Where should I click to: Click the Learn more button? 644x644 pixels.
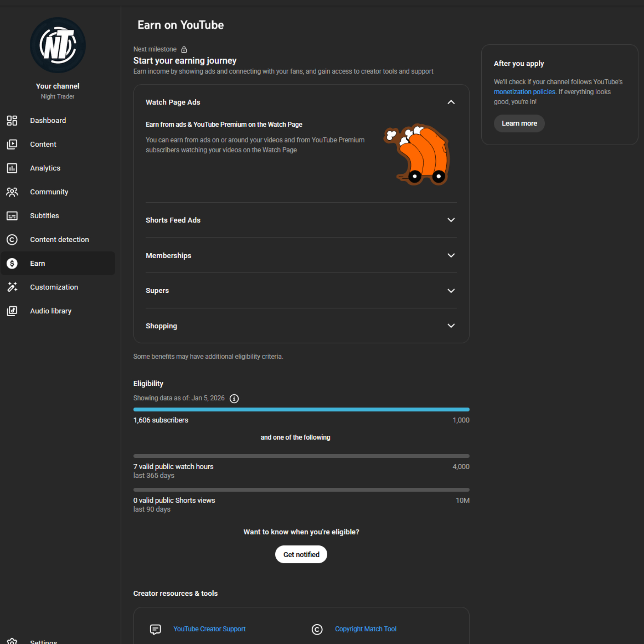pyautogui.click(x=519, y=123)
